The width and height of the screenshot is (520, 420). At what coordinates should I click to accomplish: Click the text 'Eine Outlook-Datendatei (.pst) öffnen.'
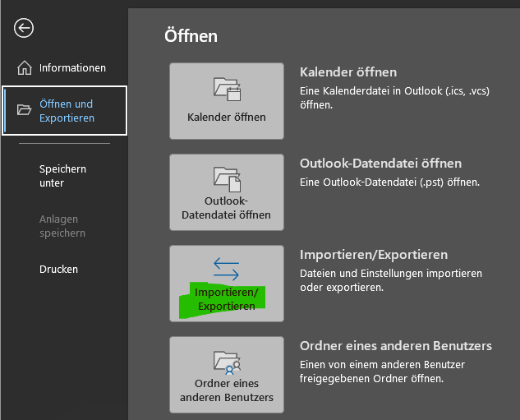pos(389,182)
